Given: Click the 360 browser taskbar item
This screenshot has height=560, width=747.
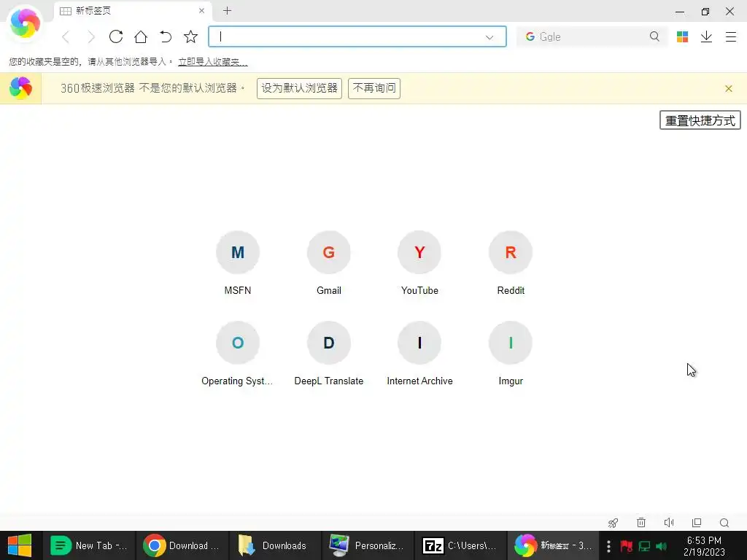Looking at the screenshot, I should [554, 545].
